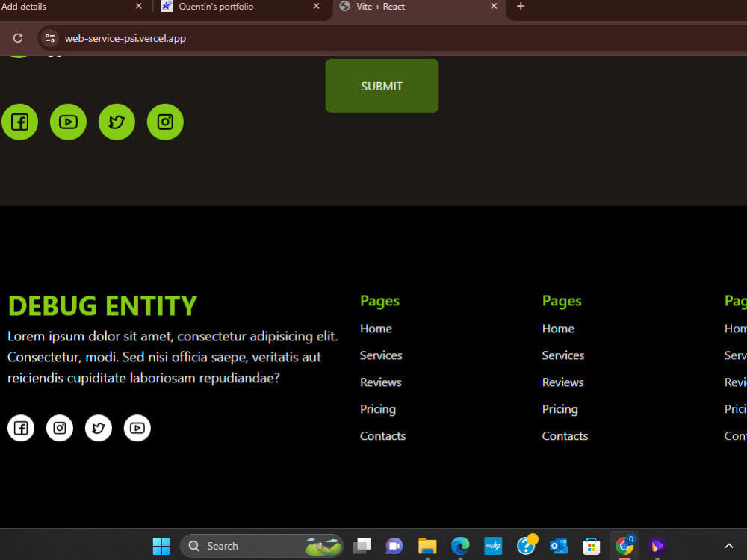Open a new browser tab
747x560 pixels.
tap(521, 6)
